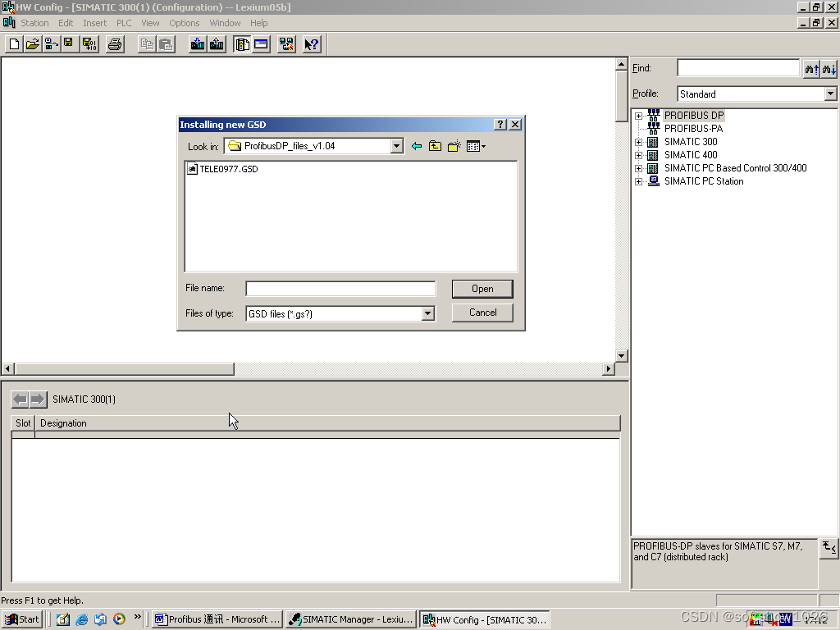Click the Open ONLINE station icon

tap(52, 44)
